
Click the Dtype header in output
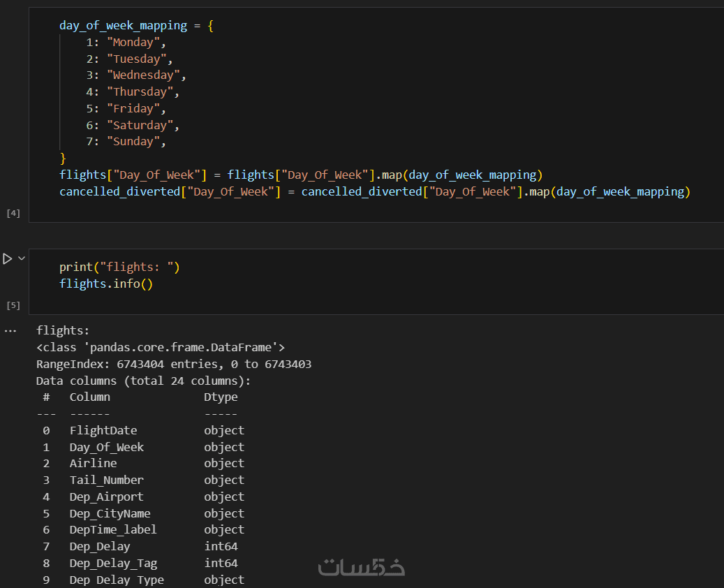click(x=221, y=397)
